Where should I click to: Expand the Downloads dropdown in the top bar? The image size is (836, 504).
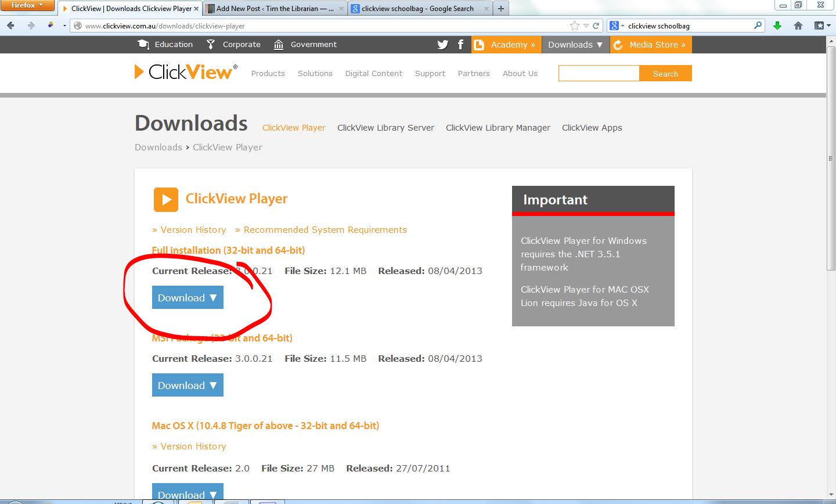(x=575, y=45)
